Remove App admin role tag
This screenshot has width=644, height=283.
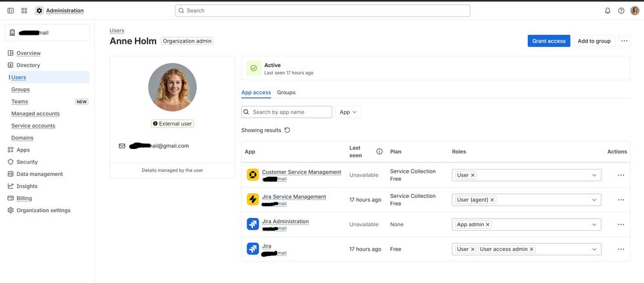pyautogui.click(x=488, y=224)
